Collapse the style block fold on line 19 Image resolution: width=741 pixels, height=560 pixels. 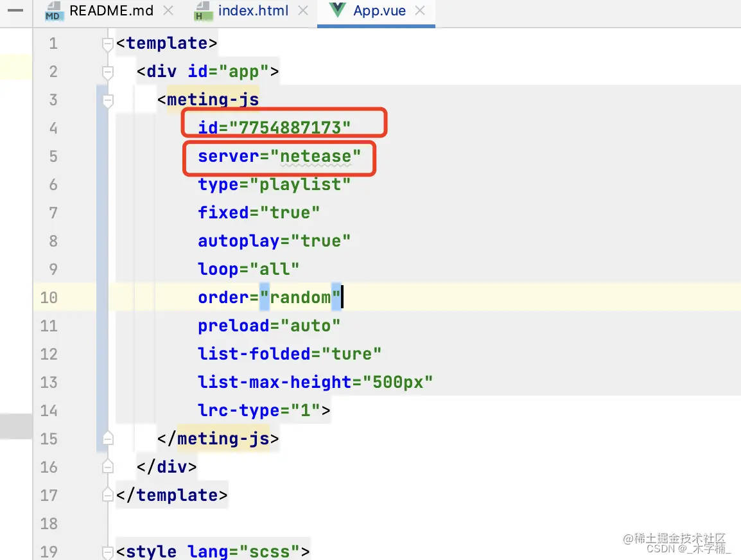(x=108, y=552)
